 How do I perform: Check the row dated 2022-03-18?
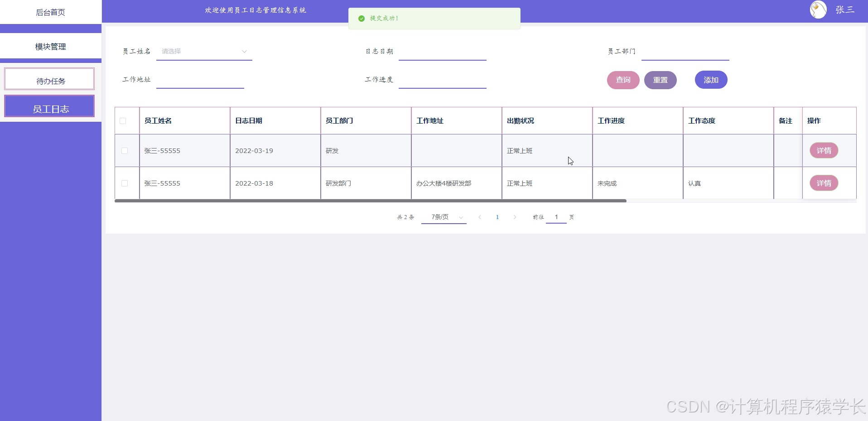pos(125,183)
